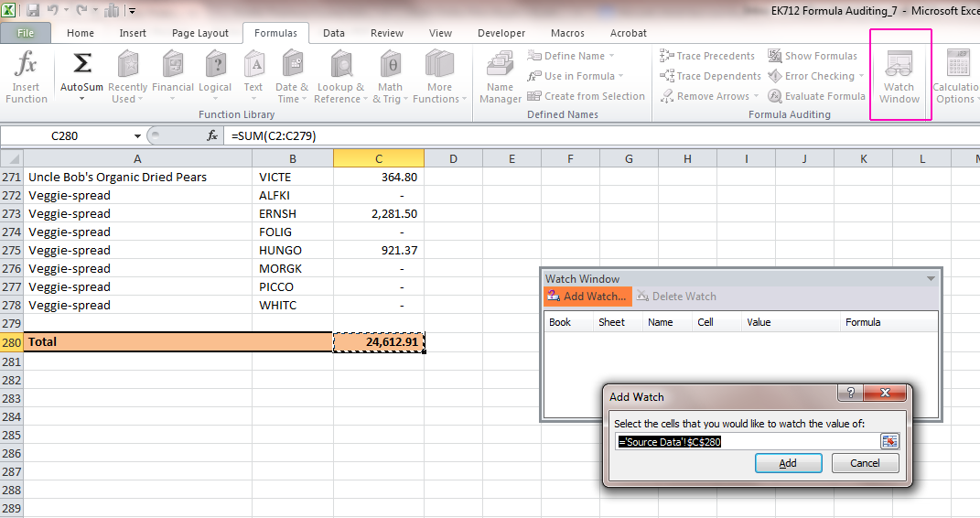Click Add Watch... in Watch Window
The image size is (980, 518).
point(587,297)
